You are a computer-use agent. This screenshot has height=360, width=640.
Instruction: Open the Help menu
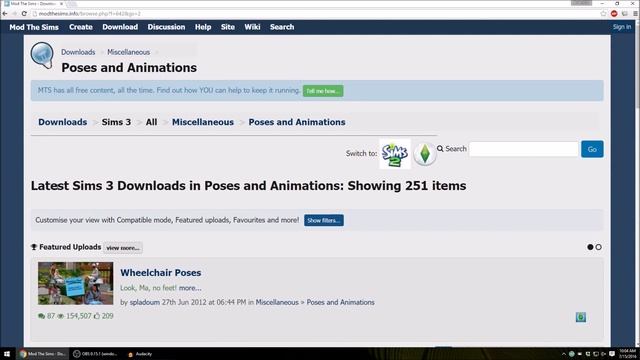coord(203,27)
